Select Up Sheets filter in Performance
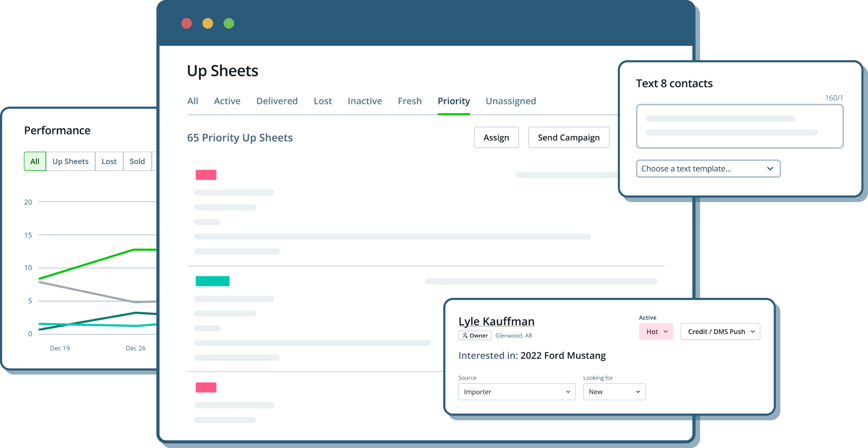This screenshot has width=868, height=448. (x=70, y=161)
